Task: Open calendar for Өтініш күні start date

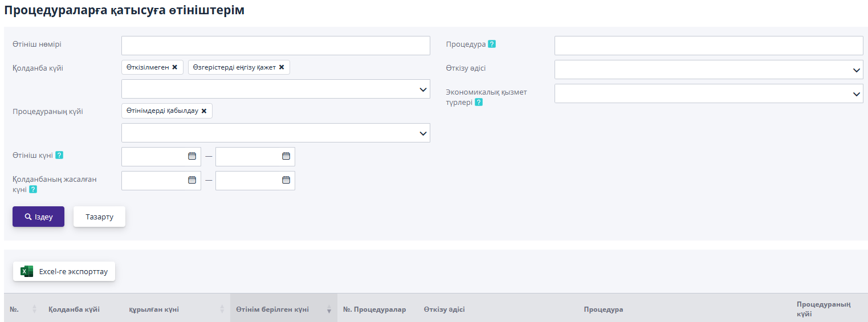Action: click(x=192, y=156)
